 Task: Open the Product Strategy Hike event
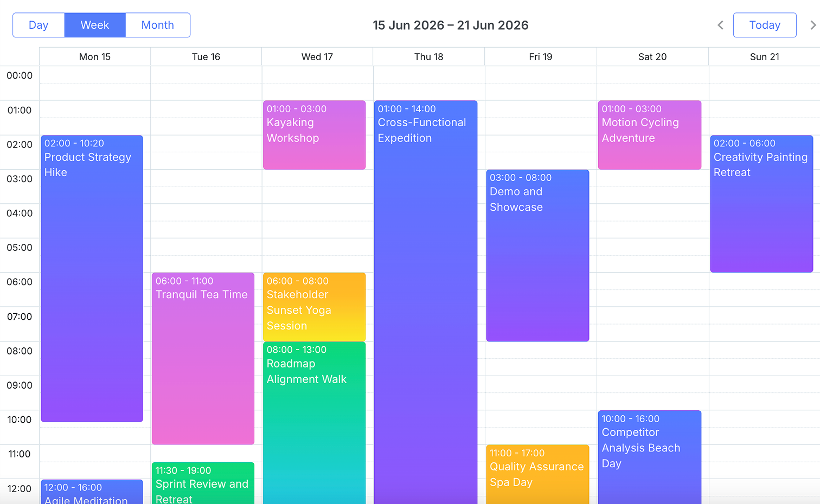click(92, 279)
